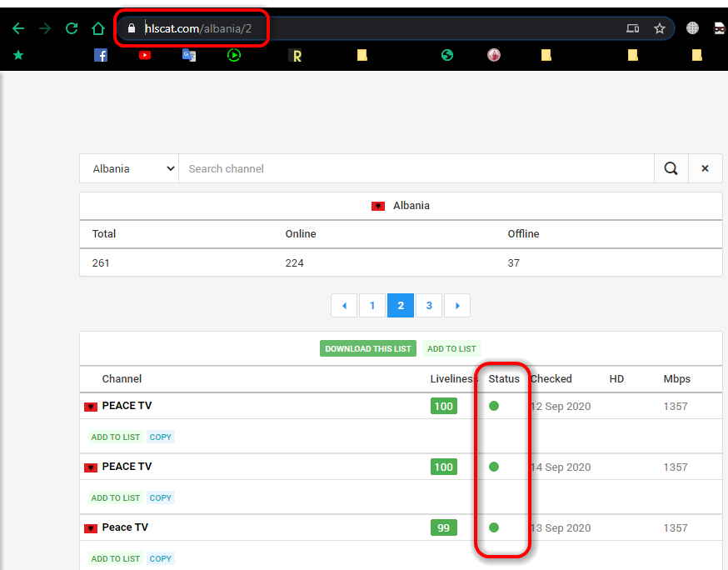
Task: Go to page 3 of results
Action: pos(428,305)
